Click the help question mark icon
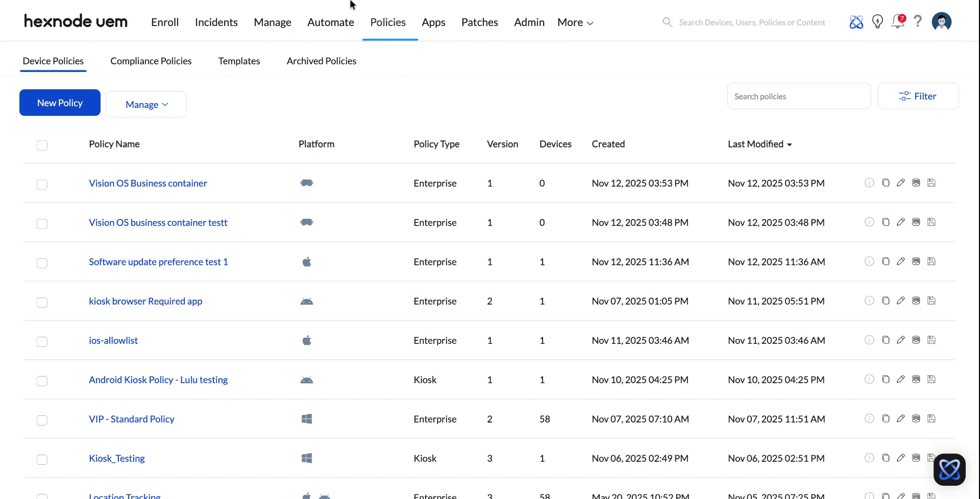Image resolution: width=980 pixels, height=499 pixels. coord(918,22)
